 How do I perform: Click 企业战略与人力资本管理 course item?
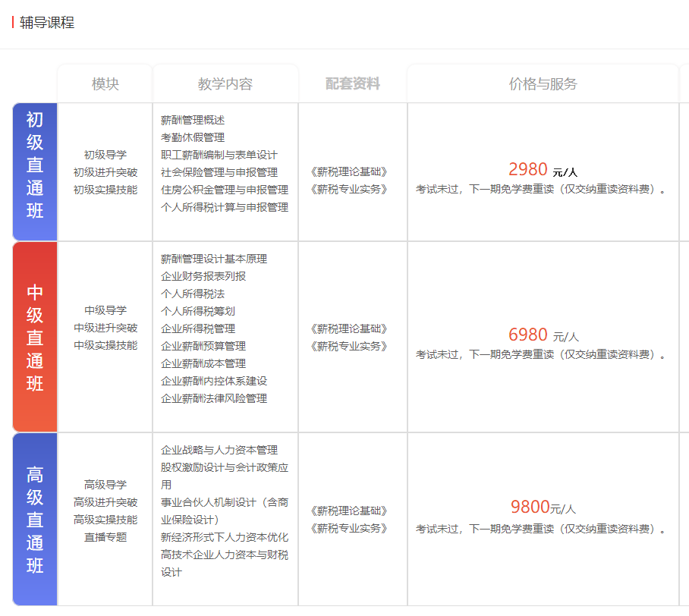(x=219, y=450)
